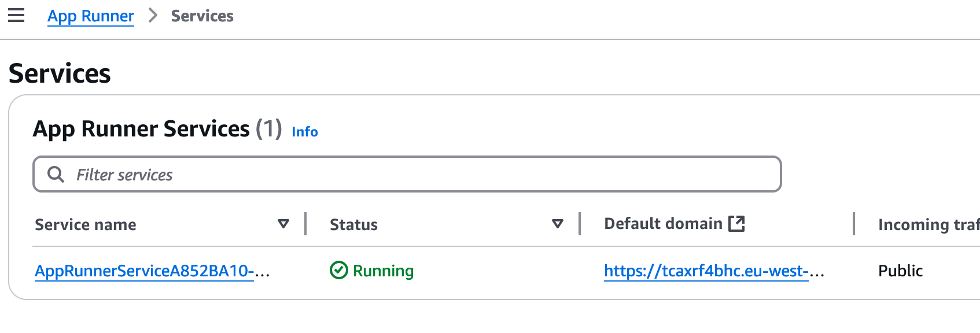The width and height of the screenshot is (980, 333).
Task: Click the Service name column header
Action: (x=86, y=224)
